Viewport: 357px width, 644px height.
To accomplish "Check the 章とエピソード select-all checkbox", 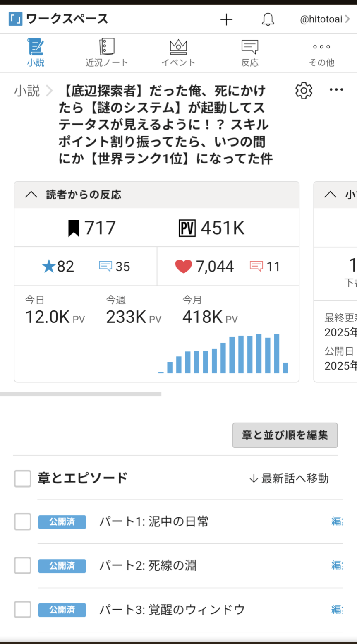I will (23, 478).
